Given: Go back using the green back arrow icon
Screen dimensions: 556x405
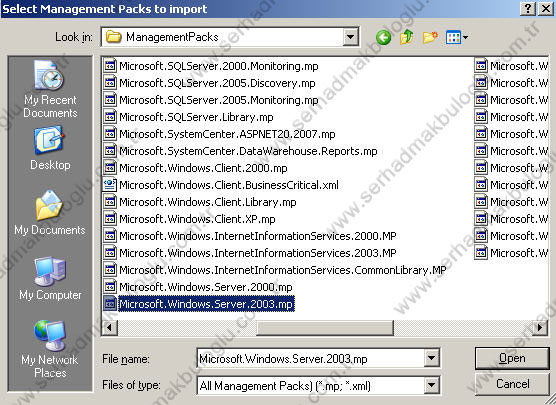Looking at the screenshot, I should point(383,37).
